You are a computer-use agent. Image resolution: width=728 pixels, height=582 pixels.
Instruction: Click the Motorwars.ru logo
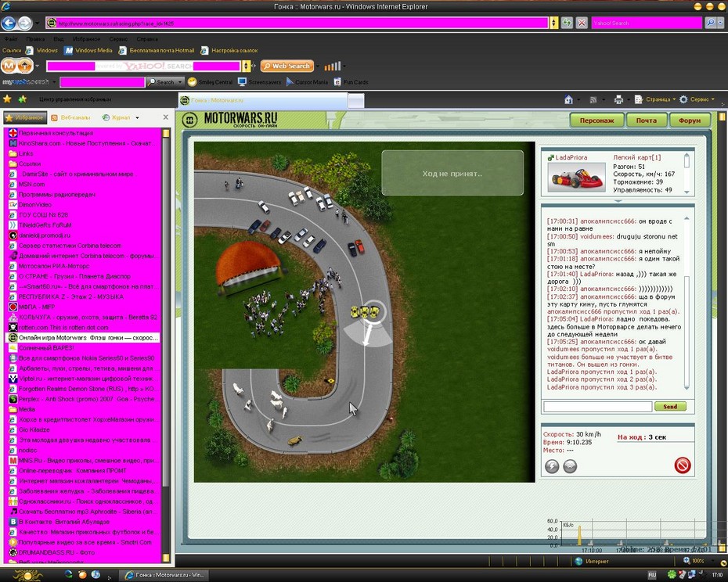[229, 120]
